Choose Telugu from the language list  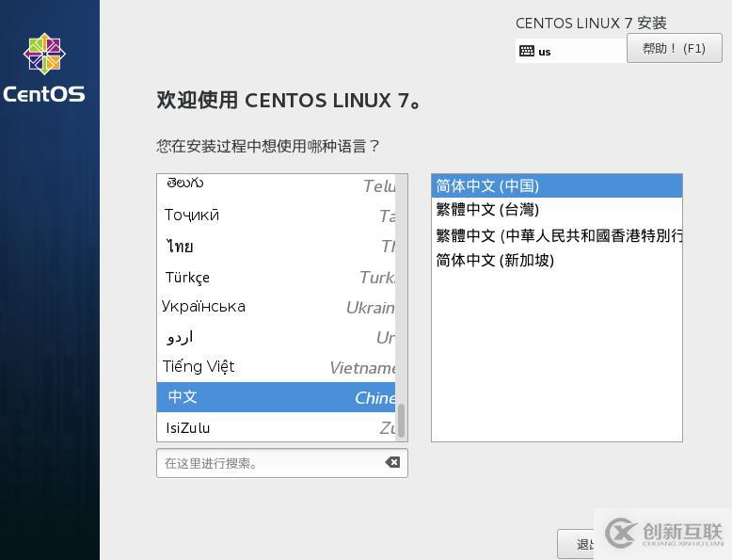[x=276, y=184]
